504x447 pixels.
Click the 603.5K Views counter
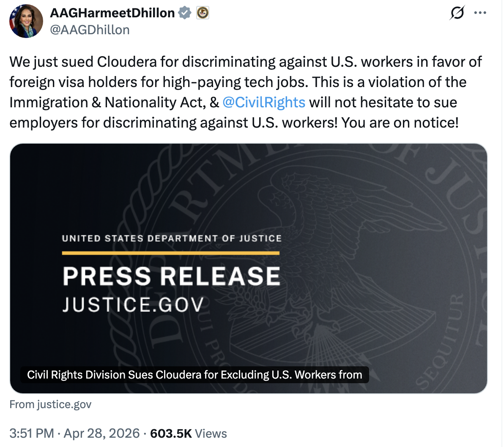point(189,433)
